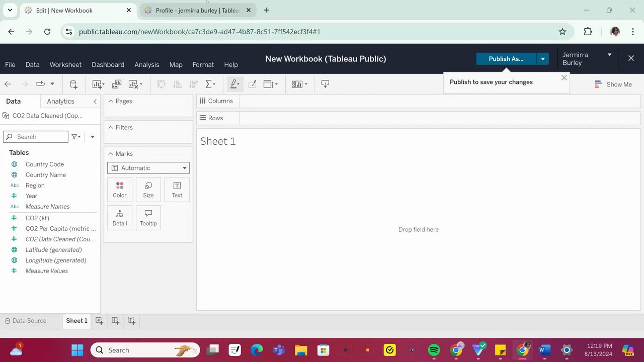The image size is (644, 362).
Task: Open the Dashboard menu
Action: (x=108, y=65)
